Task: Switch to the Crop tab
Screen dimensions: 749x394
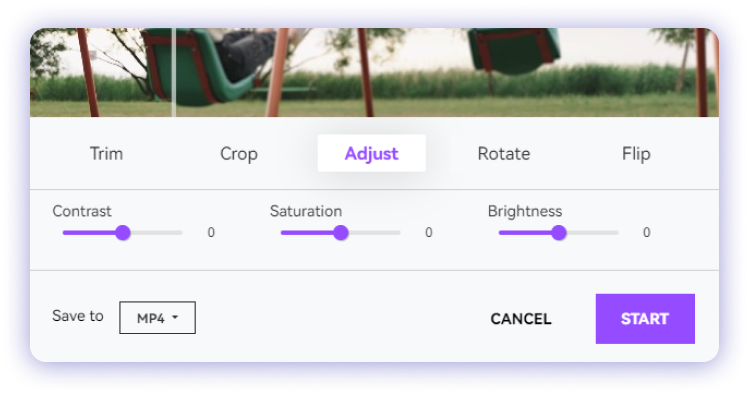Action: 239,153
